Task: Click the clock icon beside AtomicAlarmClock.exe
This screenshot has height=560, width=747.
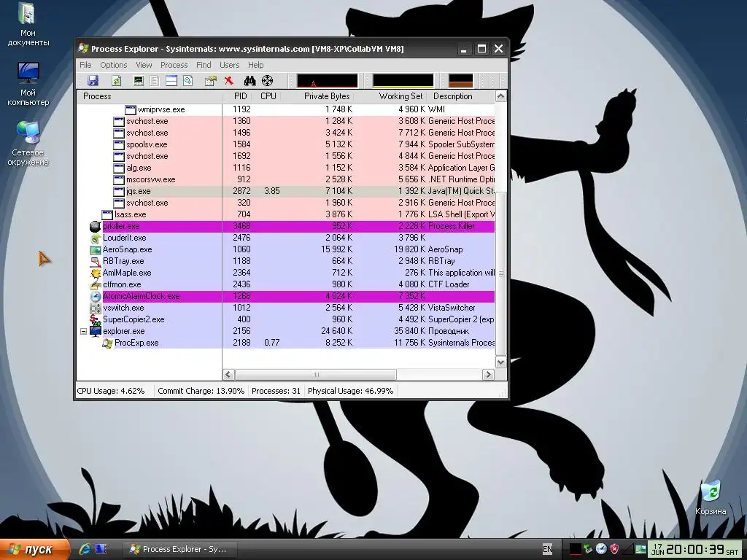Action: point(96,296)
